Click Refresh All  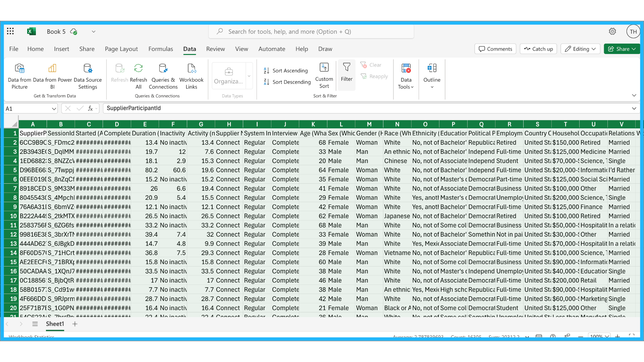138,77
